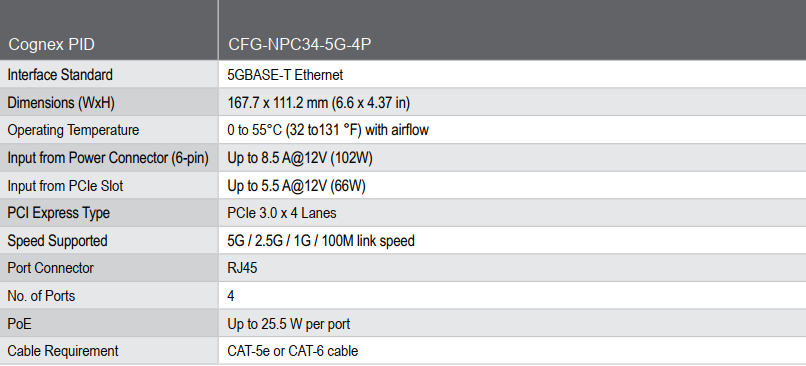Select the 167.7 x 111.2 mm dimensions value

[x=319, y=103]
